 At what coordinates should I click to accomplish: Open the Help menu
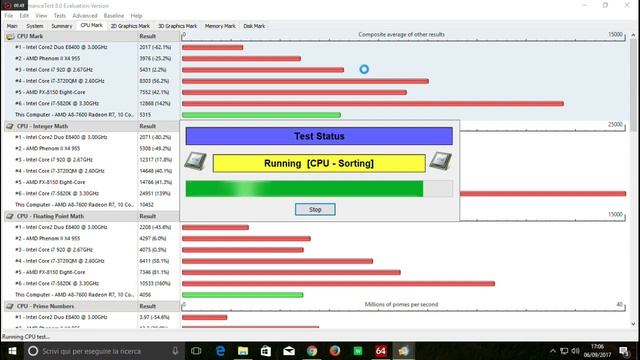[x=136, y=16]
